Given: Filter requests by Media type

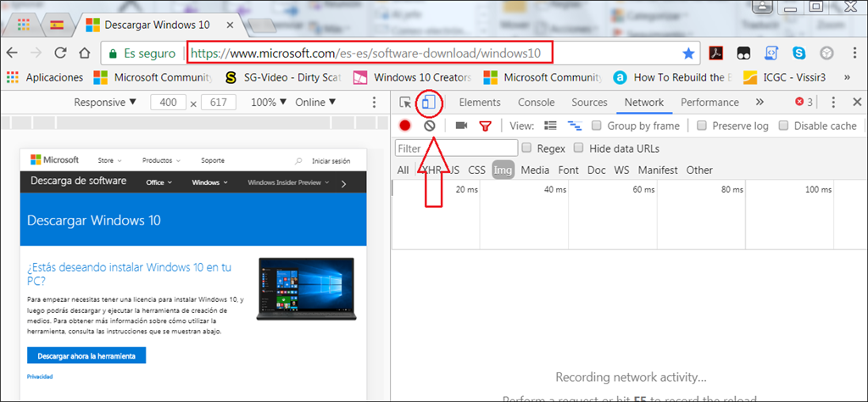Looking at the screenshot, I should 535,170.
